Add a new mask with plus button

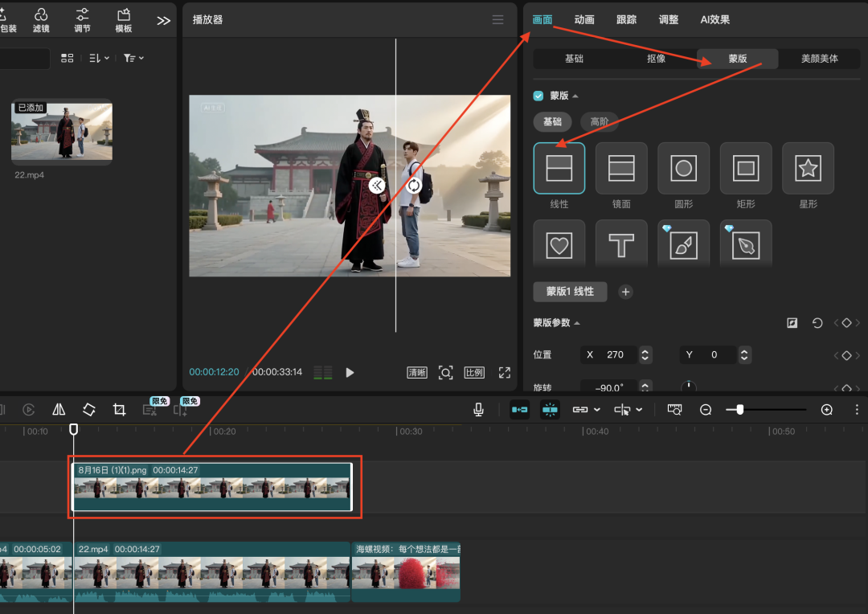coord(625,292)
